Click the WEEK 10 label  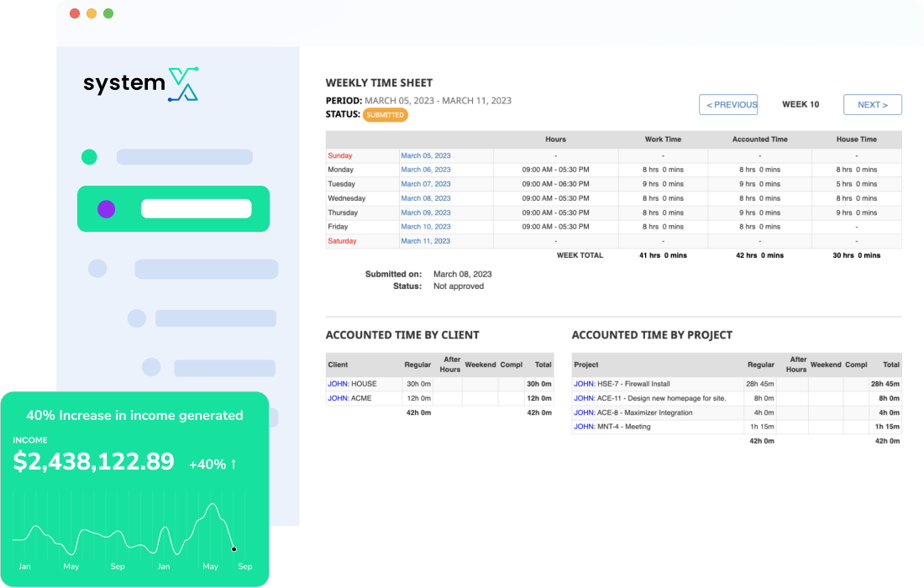(801, 104)
